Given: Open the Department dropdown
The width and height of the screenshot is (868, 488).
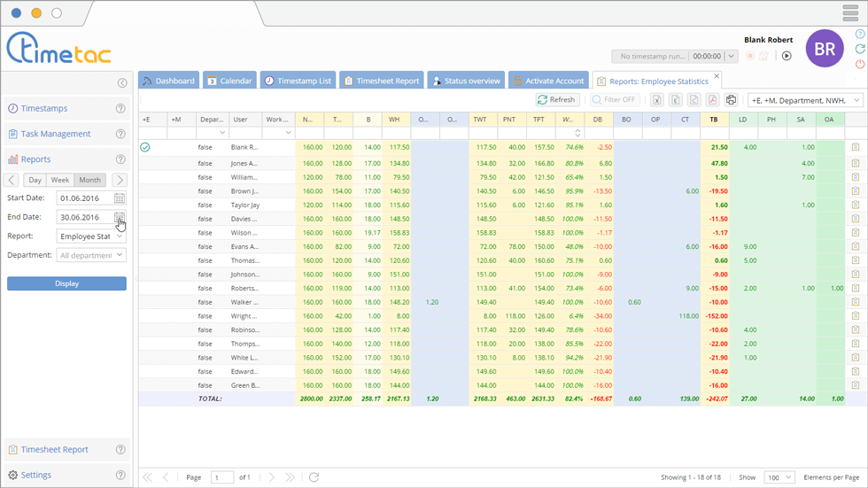Looking at the screenshot, I should click(x=91, y=255).
